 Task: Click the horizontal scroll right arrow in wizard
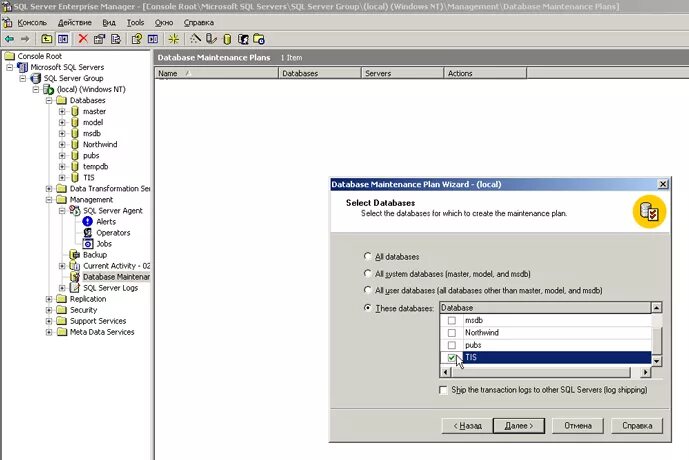[645, 372]
